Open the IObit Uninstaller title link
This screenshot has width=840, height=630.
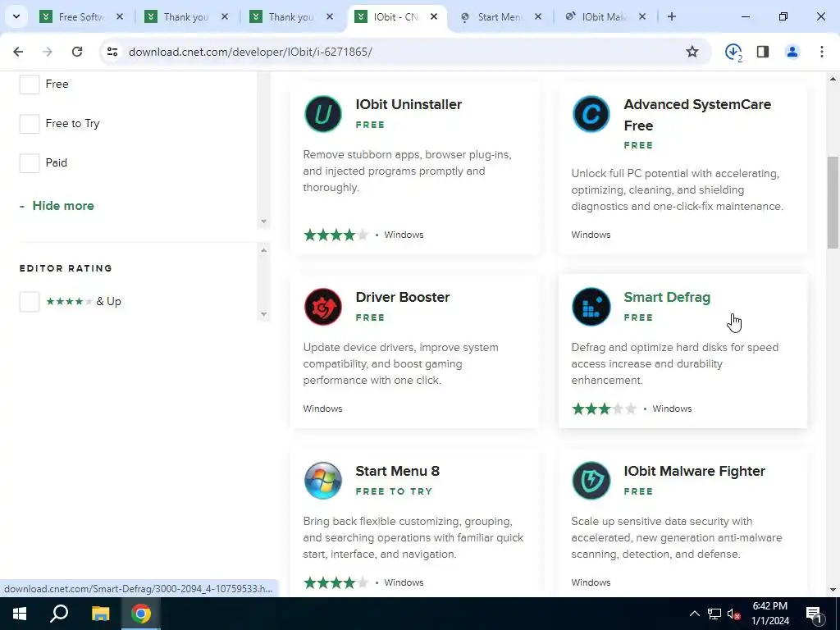[409, 104]
